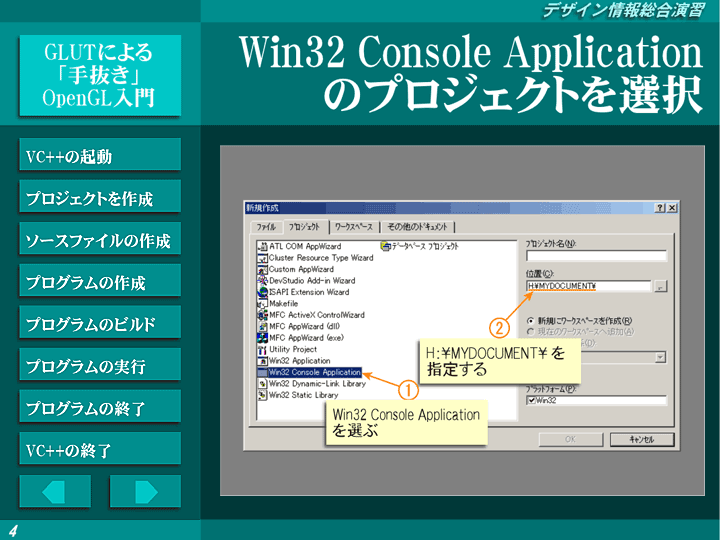Toggle the Win32 platform checkbox
This screenshot has height=540, width=720.
pyautogui.click(x=532, y=400)
